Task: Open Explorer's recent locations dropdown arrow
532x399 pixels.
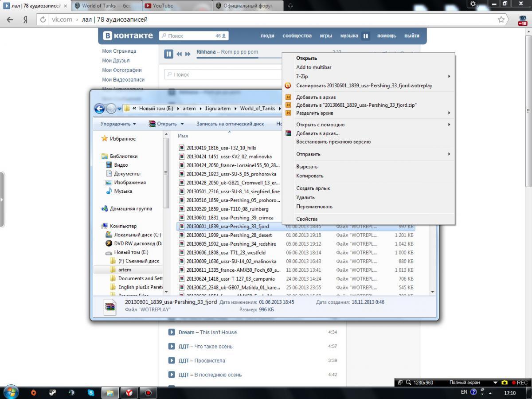Action: tap(119, 109)
